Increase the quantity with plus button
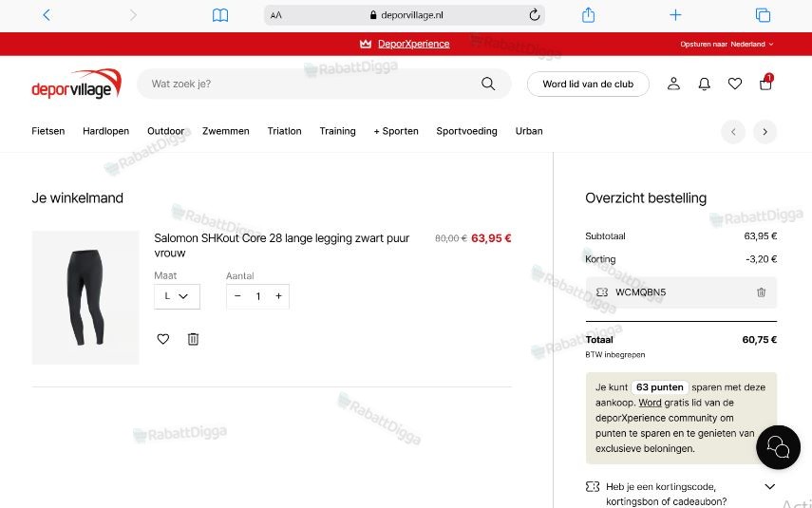 (x=278, y=296)
